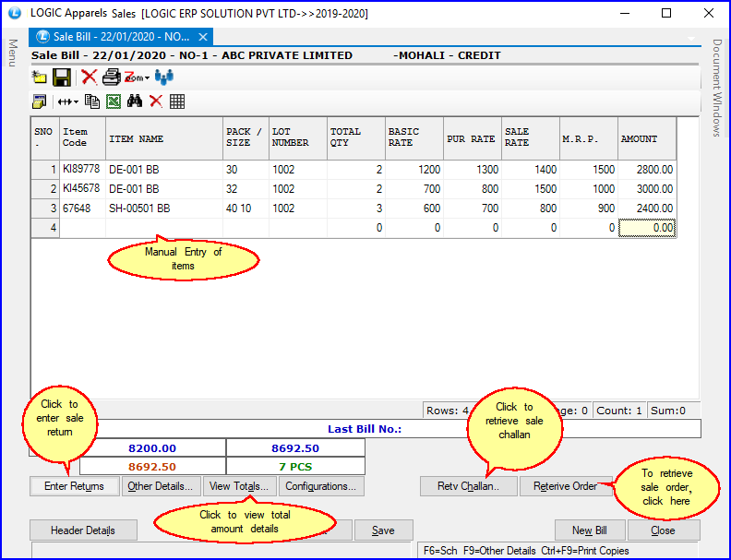The image size is (731, 560).
Task: Click the Count: 1 status indicator
Action: [619, 411]
